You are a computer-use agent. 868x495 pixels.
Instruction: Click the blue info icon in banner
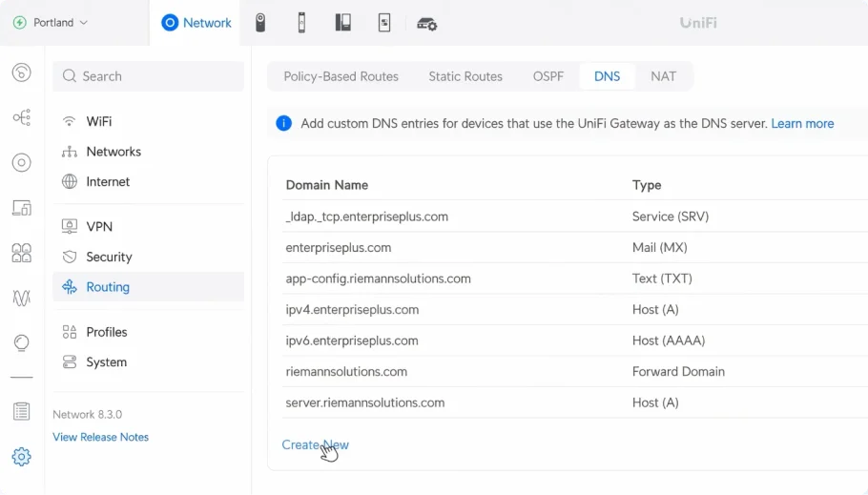[284, 123]
